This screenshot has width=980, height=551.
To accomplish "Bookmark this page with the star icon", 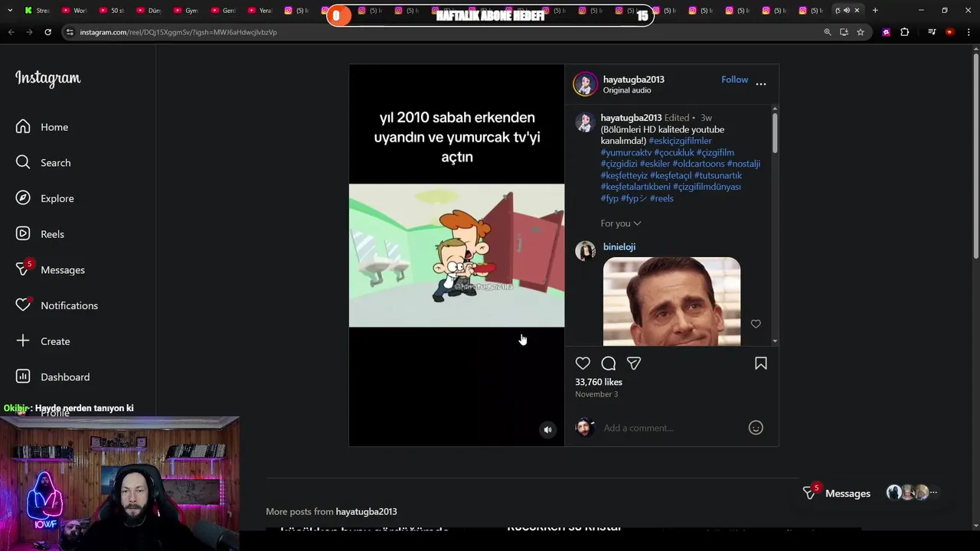I will [861, 32].
